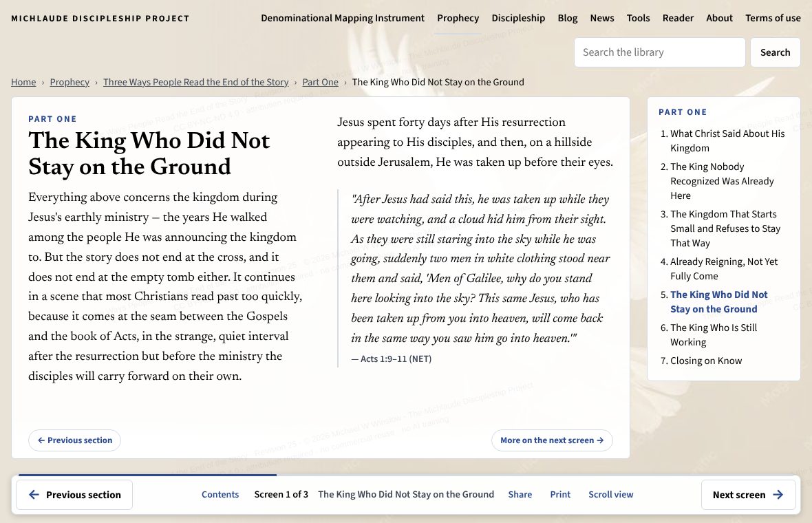Click the reading progress bar above the bottom toolbar
Image resolution: width=812 pixels, height=523 pixels.
point(406,475)
